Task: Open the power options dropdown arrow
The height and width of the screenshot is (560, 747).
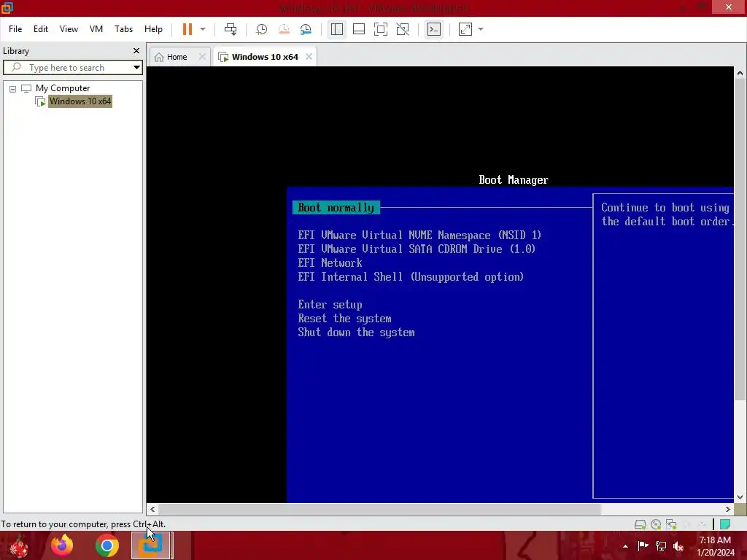Action: click(x=203, y=29)
